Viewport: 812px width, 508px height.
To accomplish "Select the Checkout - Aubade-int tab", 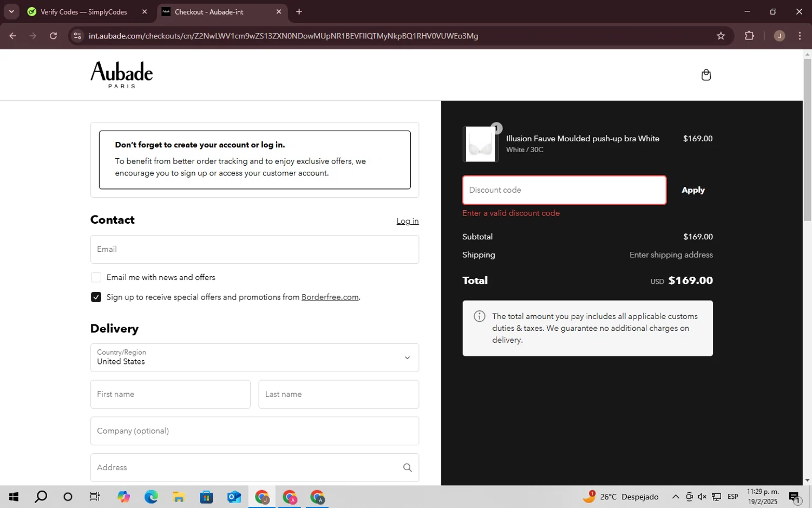I will coord(209,12).
